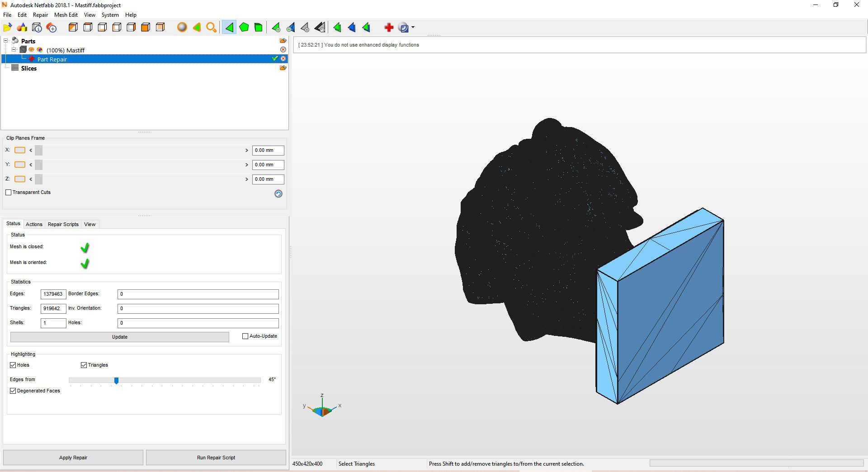The image size is (868, 472).
Task: Click the Apply Repair button
Action: coord(73,458)
